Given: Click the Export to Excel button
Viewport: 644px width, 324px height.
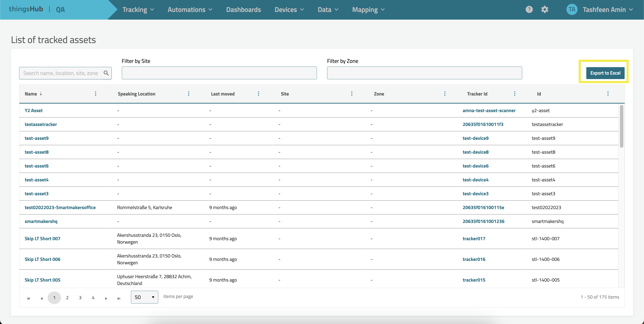Looking at the screenshot, I should [x=605, y=73].
